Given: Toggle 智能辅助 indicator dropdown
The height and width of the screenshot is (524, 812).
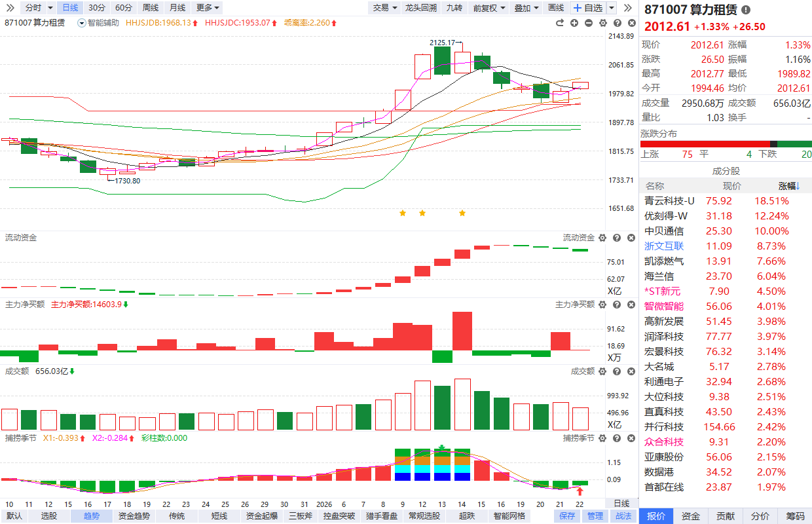Looking at the screenshot, I should click(x=81, y=23).
